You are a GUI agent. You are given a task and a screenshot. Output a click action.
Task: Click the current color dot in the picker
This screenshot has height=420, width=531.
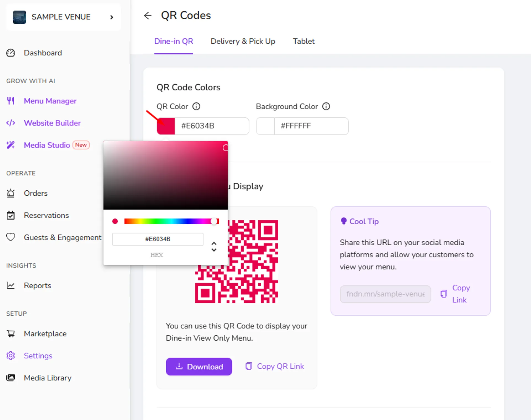tap(115, 221)
